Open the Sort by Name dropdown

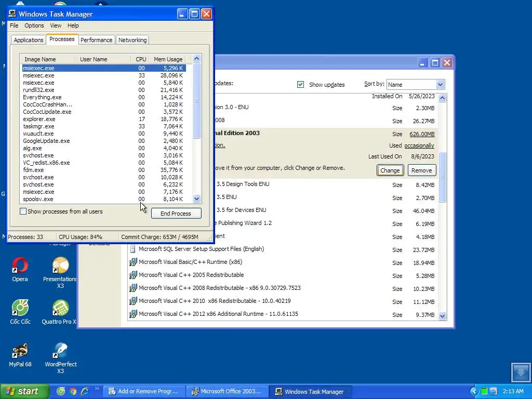click(x=440, y=85)
